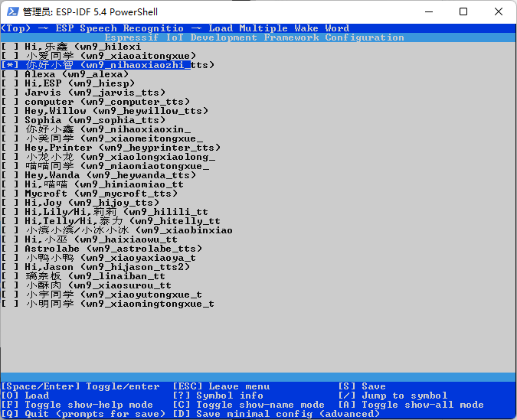
Task: Toggle the computer wn9_computer_tts checkbox
Action: (x=9, y=102)
